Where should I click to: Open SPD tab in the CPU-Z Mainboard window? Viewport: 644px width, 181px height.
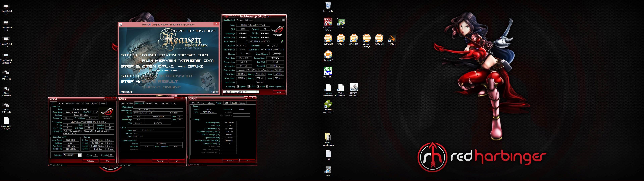(x=156, y=104)
